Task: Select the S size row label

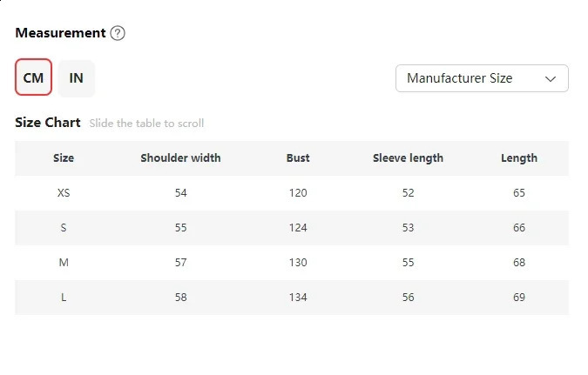Action: (64, 228)
